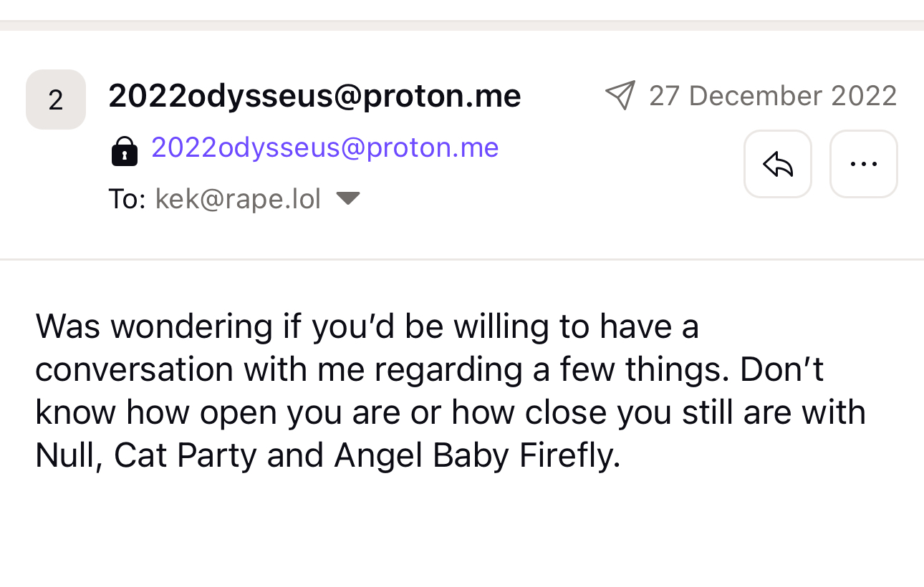Click the gray separator bar above header
924x587 pixels.
pos(462,26)
